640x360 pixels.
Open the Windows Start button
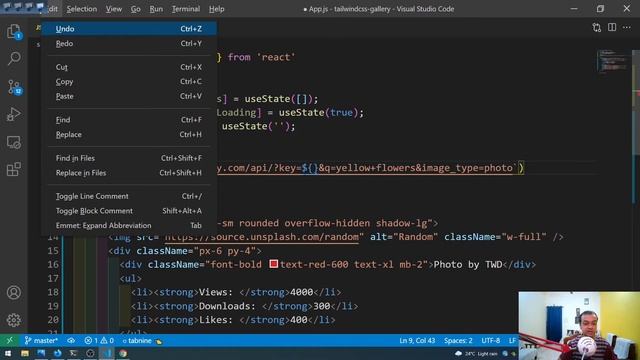(8, 353)
